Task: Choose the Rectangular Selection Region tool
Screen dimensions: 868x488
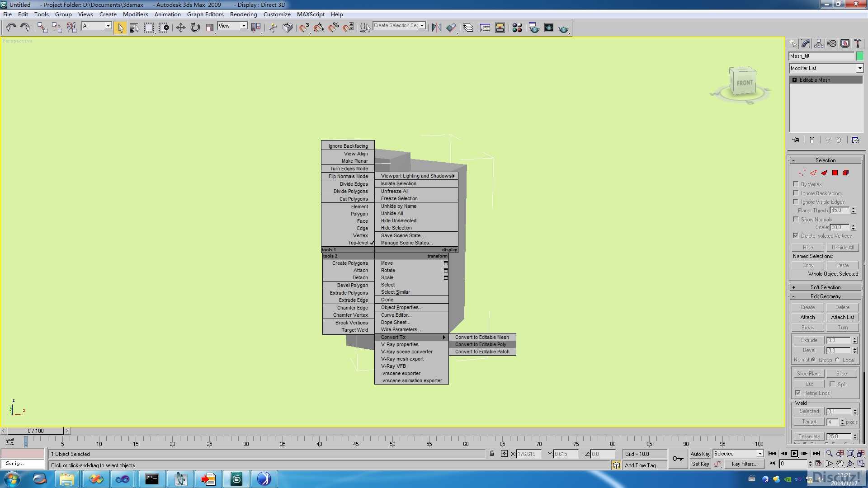Action: pos(149,28)
